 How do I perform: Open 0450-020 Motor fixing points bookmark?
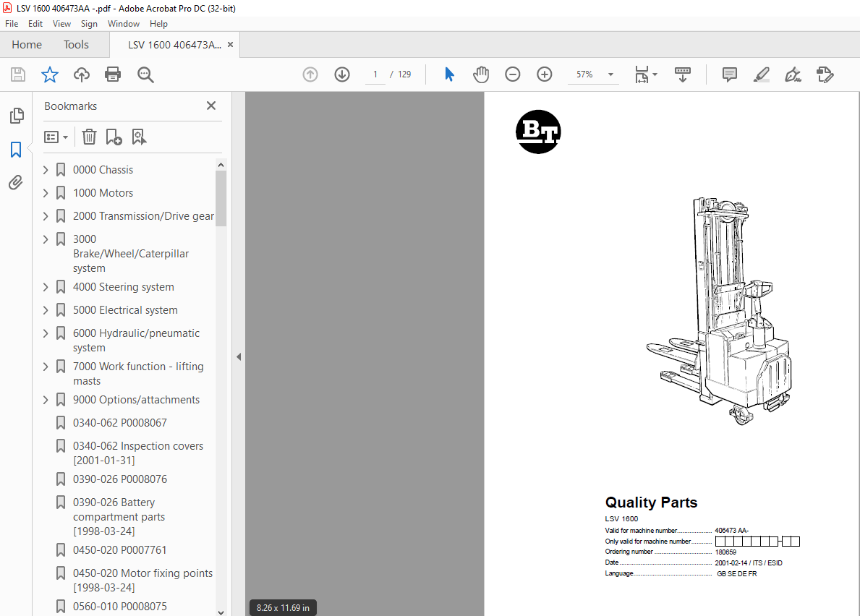[142, 581]
